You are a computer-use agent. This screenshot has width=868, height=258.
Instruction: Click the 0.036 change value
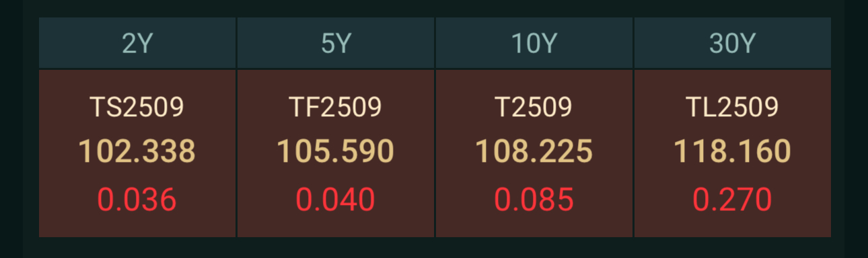click(x=137, y=200)
